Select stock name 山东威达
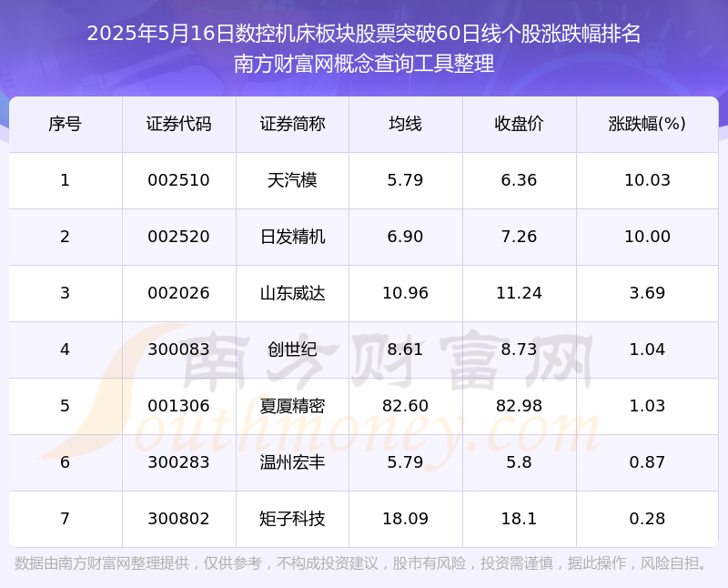This screenshot has width=728, height=588. pos(292,293)
